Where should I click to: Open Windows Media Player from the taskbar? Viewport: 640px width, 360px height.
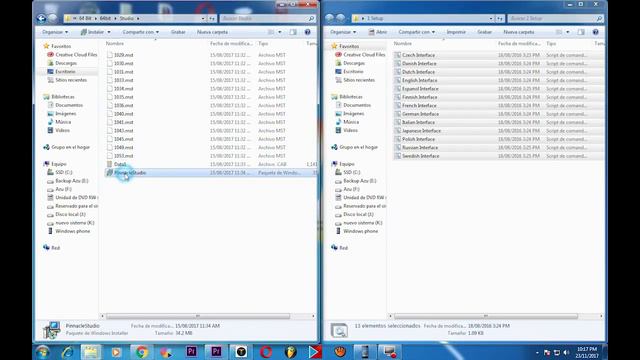point(116,352)
